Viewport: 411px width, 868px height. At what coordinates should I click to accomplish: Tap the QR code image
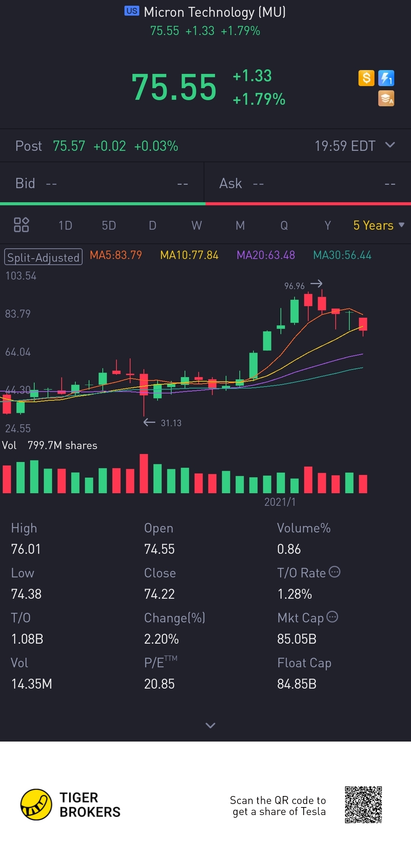tap(363, 804)
